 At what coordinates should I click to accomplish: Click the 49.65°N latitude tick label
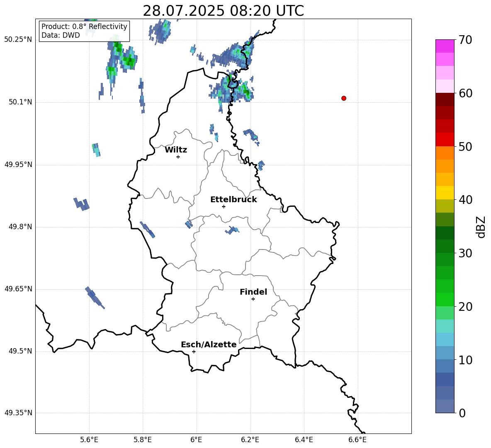pyautogui.click(x=18, y=289)
